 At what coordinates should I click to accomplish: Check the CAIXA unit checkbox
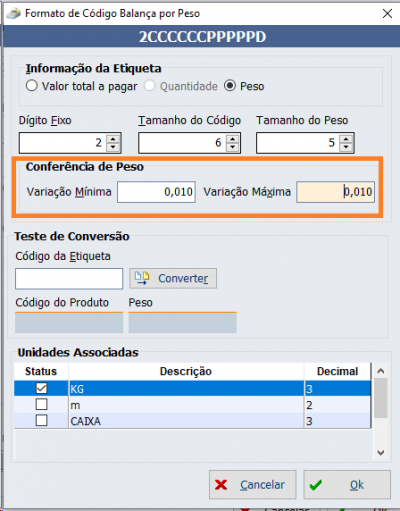coord(42,420)
